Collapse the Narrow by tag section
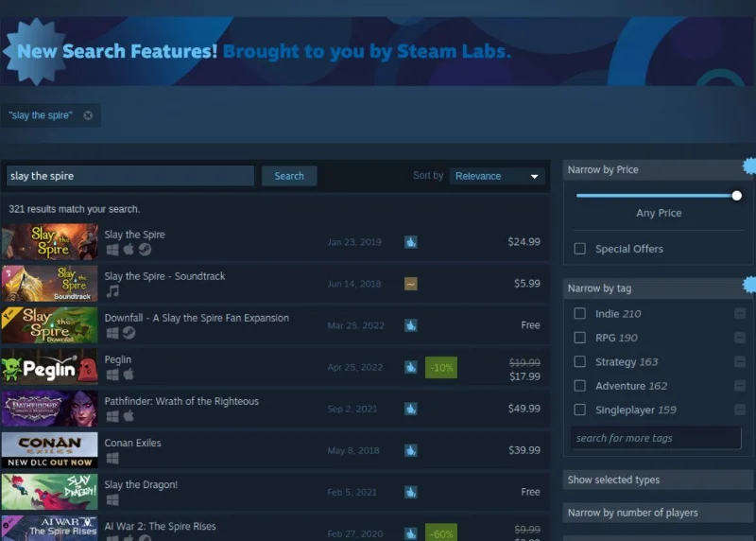Screen dimensions: 756x541 658,288
